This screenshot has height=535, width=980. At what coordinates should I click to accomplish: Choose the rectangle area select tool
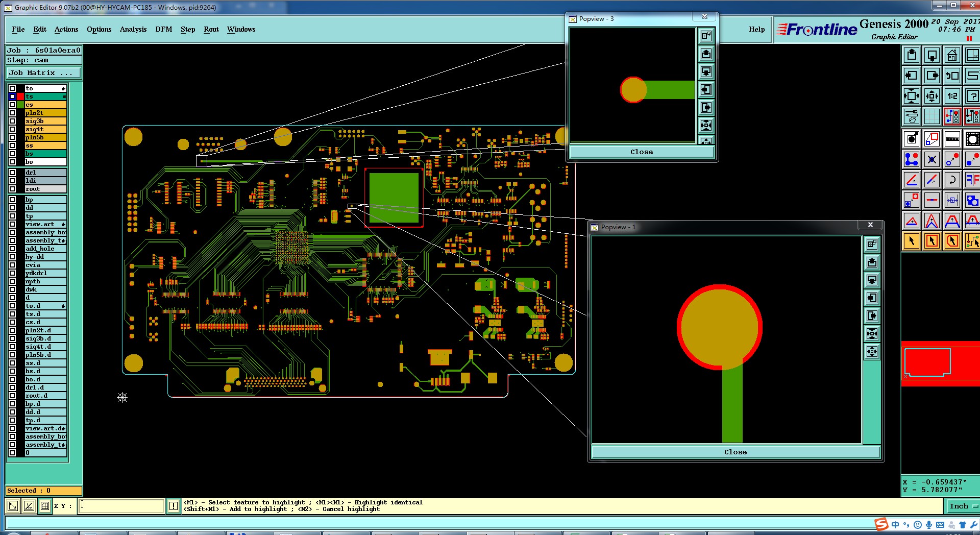tap(932, 241)
